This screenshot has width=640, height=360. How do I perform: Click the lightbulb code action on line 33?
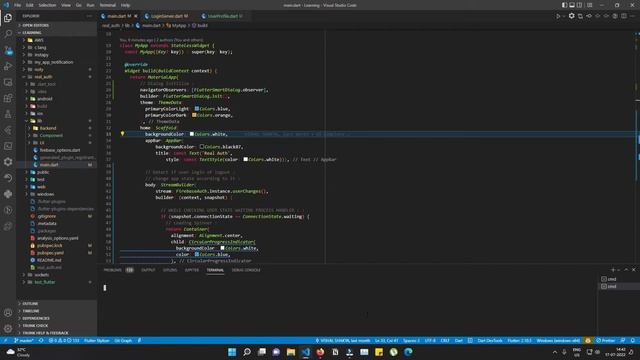click(122, 133)
